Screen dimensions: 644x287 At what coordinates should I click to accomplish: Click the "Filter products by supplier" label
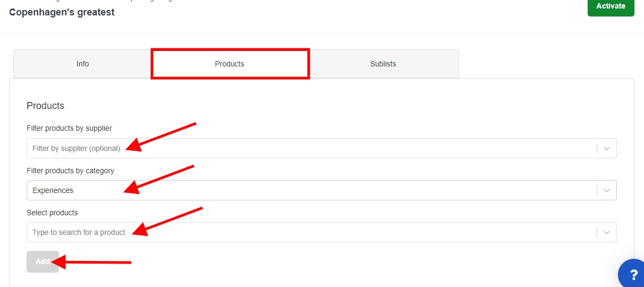pos(69,128)
